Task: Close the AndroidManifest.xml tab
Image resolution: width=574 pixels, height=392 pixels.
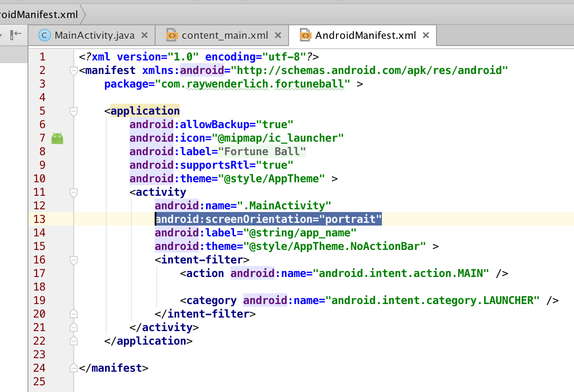Action: click(426, 35)
